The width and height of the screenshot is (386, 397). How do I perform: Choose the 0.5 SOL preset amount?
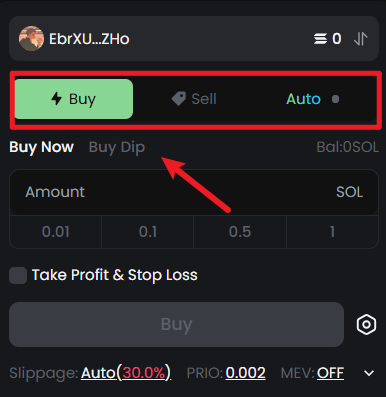pyautogui.click(x=240, y=232)
